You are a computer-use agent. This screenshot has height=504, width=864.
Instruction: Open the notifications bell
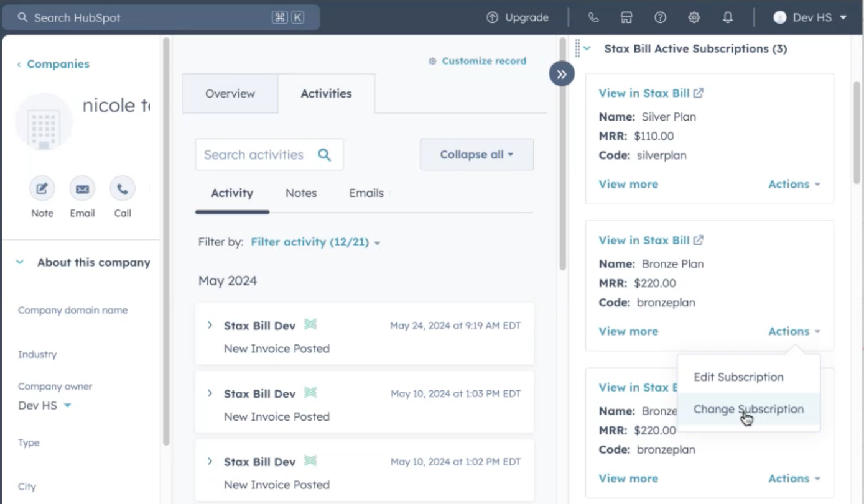pyautogui.click(x=728, y=17)
